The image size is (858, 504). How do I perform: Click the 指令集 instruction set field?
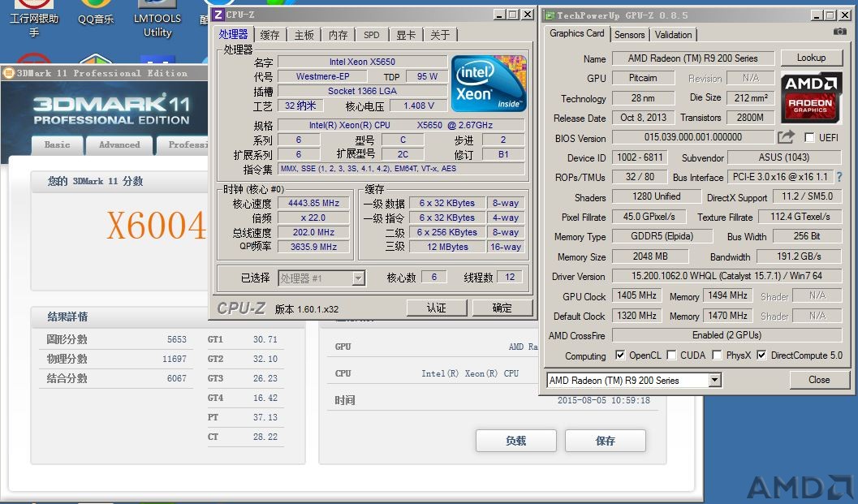pos(401,169)
